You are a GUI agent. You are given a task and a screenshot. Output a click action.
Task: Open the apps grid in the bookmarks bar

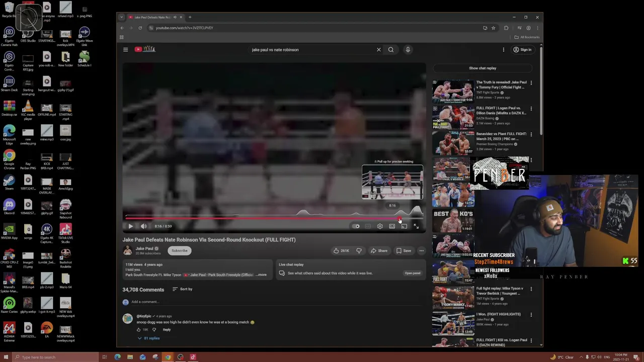point(121,37)
